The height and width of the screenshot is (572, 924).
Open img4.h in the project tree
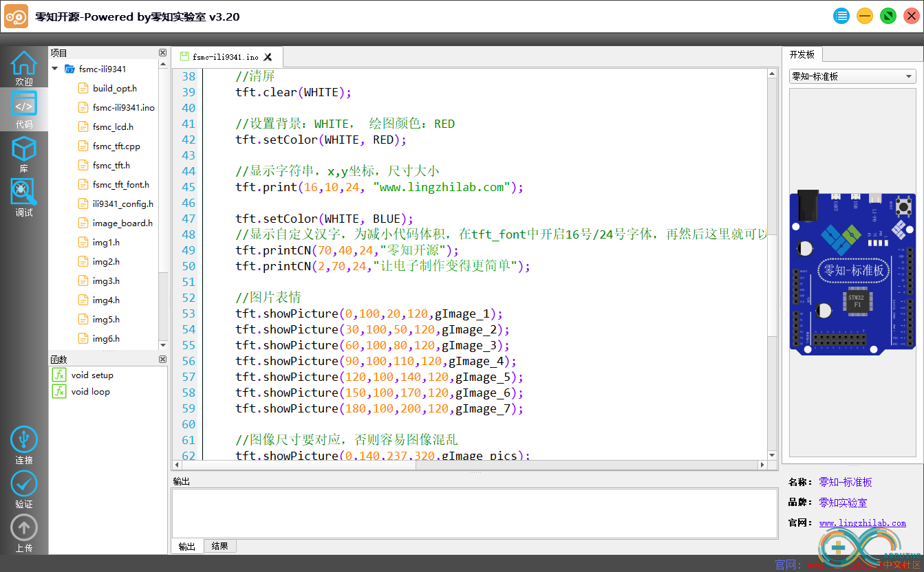pyautogui.click(x=106, y=300)
